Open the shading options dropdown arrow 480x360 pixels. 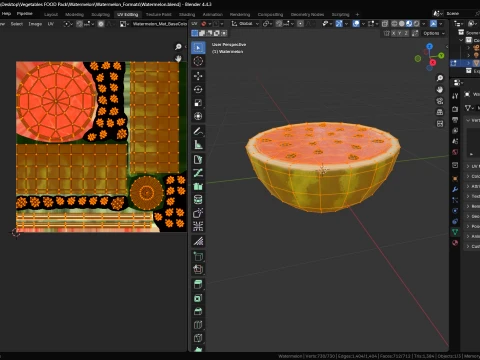coord(424,24)
